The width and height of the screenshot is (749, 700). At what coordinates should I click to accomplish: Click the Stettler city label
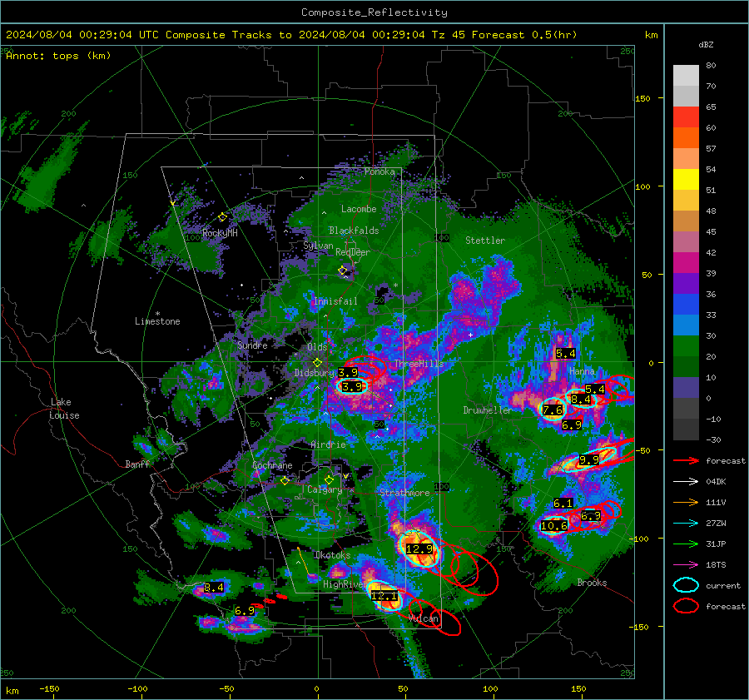coord(485,241)
